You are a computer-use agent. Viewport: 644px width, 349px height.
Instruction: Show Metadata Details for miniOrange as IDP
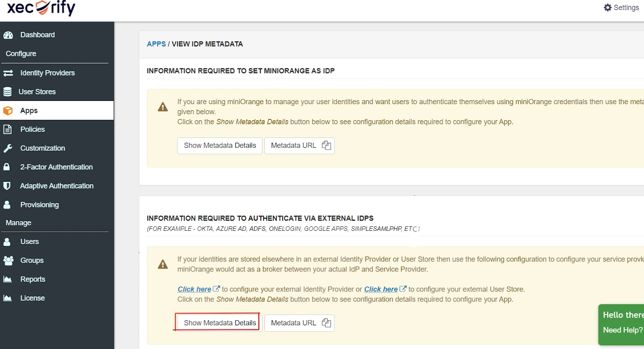[220, 146]
